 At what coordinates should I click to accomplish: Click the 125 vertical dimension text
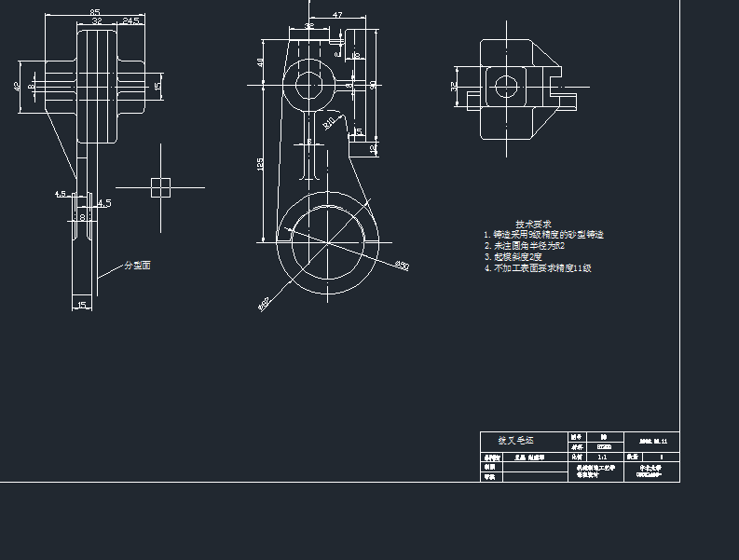tap(260, 164)
